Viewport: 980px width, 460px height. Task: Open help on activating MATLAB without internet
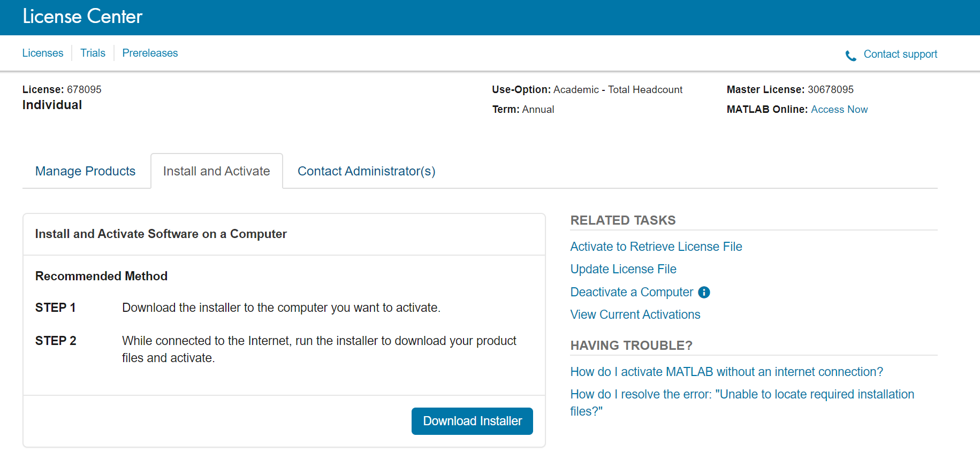click(727, 372)
